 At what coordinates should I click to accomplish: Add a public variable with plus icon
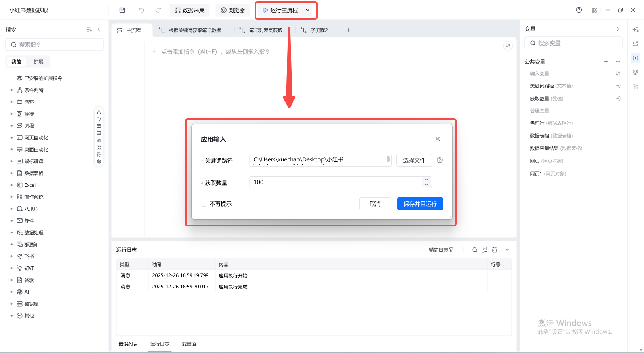click(606, 62)
